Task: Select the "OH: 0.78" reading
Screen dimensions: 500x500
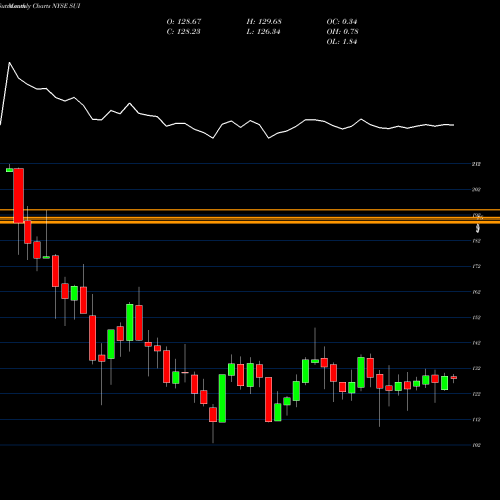Action: click(342, 32)
